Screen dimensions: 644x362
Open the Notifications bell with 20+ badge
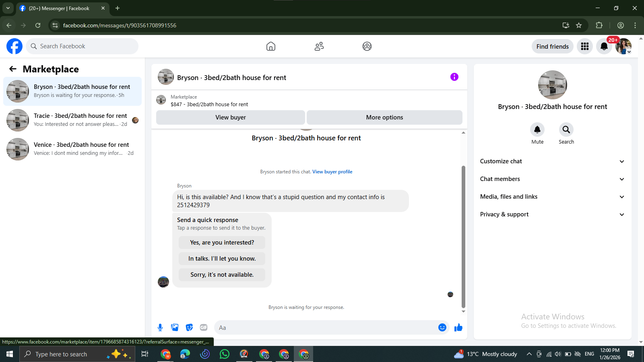tap(604, 46)
